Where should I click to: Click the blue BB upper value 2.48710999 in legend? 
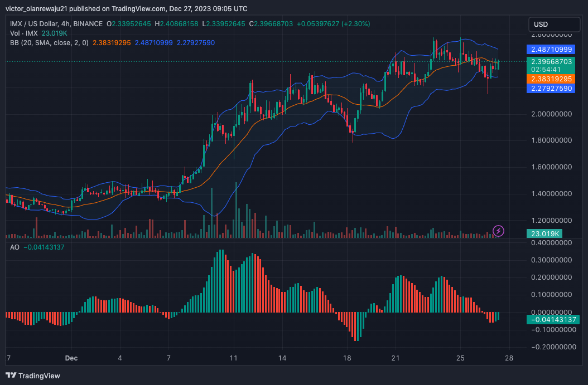tap(154, 43)
